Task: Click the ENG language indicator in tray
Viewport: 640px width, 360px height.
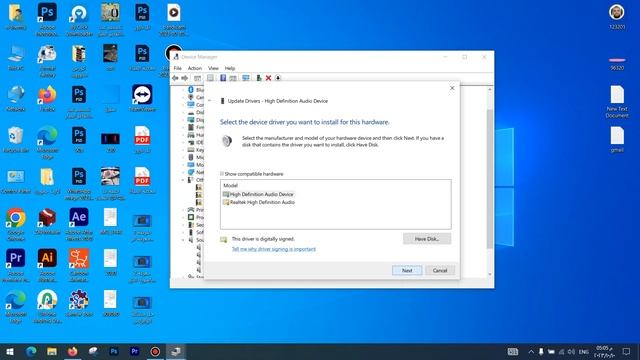Action: coord(584,351)
